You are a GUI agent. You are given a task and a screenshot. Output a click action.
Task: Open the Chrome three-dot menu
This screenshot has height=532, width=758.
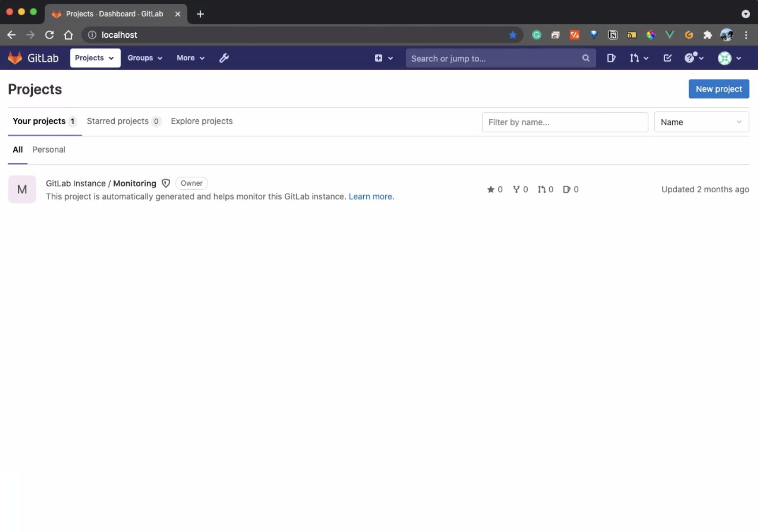coord(746,35)
